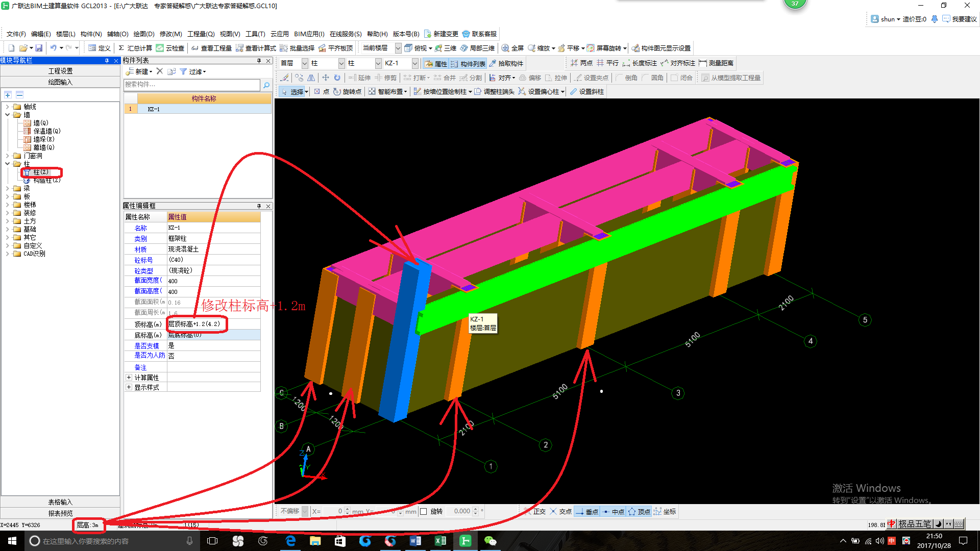
Task: Click 平齐板顶 tool
Action: pos(335,48)
